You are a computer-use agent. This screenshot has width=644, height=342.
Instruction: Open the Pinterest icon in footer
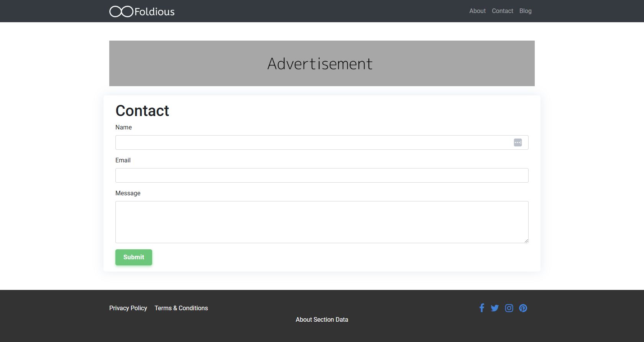(523, 308)
